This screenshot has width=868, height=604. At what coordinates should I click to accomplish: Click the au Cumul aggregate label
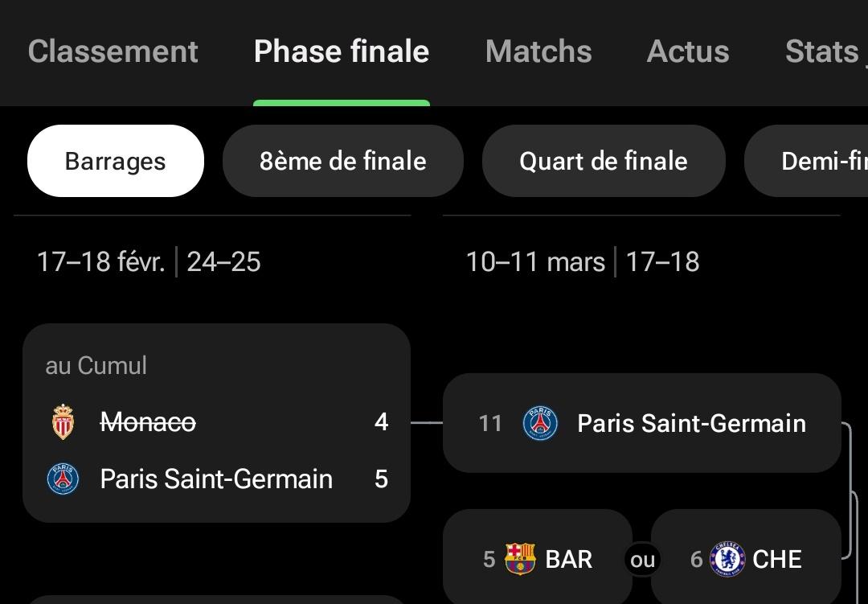click(96, 366)
